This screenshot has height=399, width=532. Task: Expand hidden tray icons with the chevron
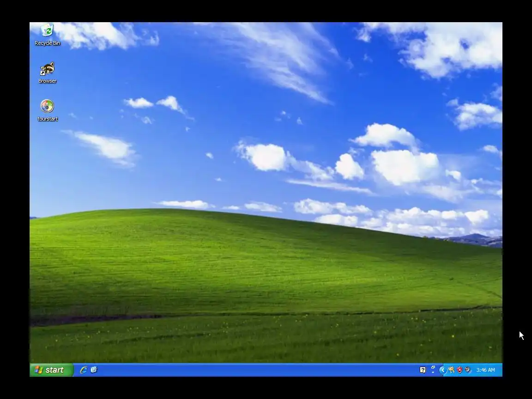(x=442, y=370)
